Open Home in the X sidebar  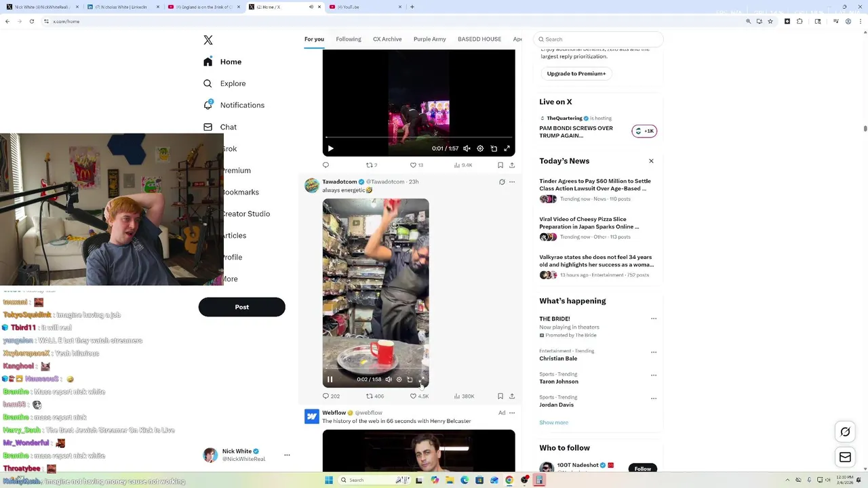click(x=222, y=62)
